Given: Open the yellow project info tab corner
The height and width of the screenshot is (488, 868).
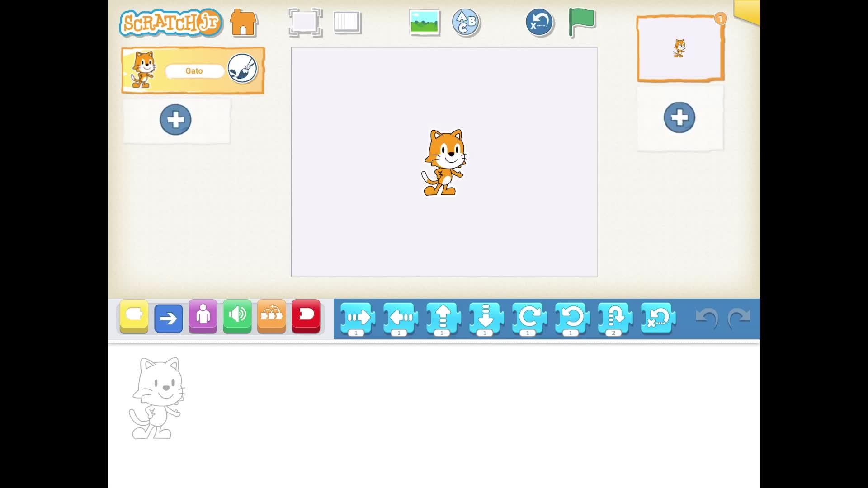Looking at the screenshot, I should pos(748,10).
